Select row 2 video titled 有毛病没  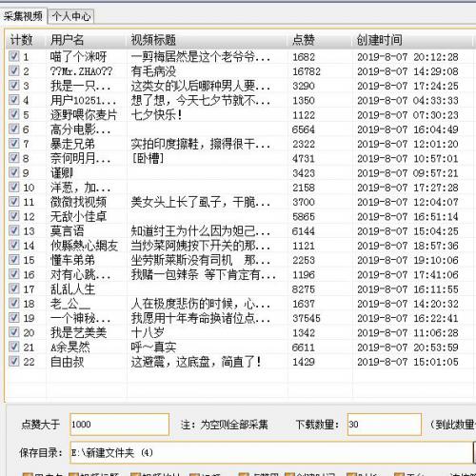(240, 71)
